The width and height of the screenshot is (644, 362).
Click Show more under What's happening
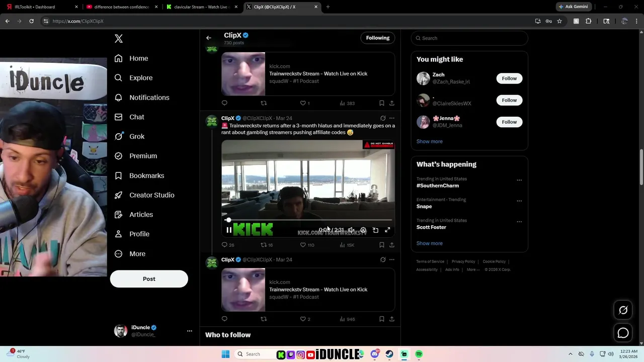(430, 243)
